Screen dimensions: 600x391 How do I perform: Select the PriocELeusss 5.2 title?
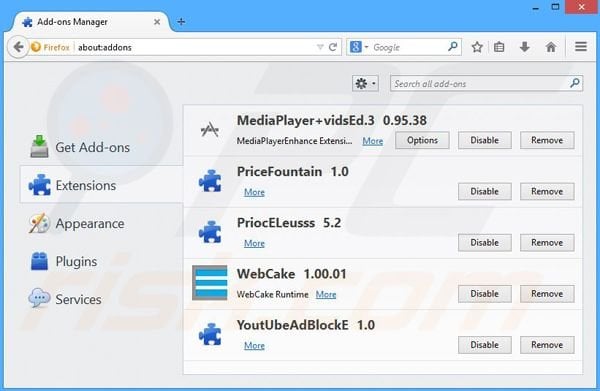[x=289, y=223]
